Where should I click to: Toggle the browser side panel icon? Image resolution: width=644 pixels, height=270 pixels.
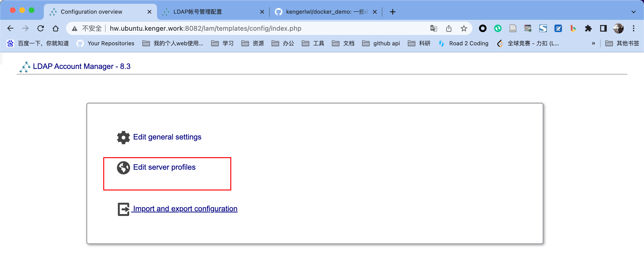(x=603, y=29)
